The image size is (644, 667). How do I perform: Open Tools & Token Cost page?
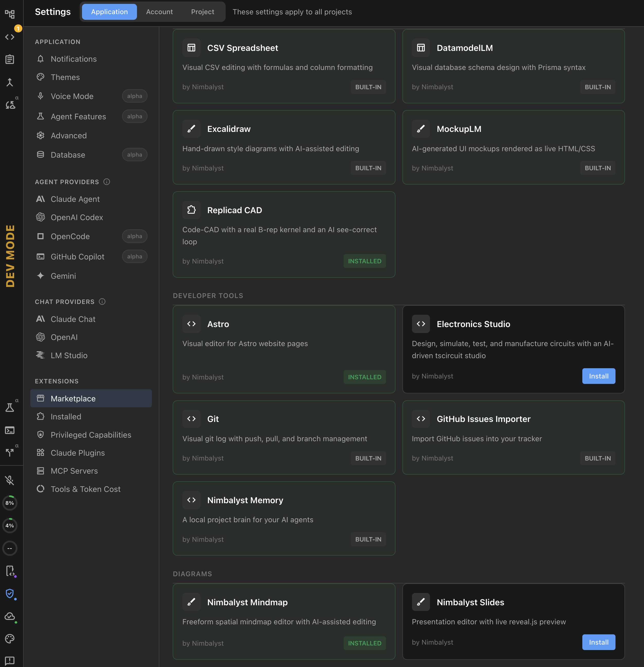(91, 489)
